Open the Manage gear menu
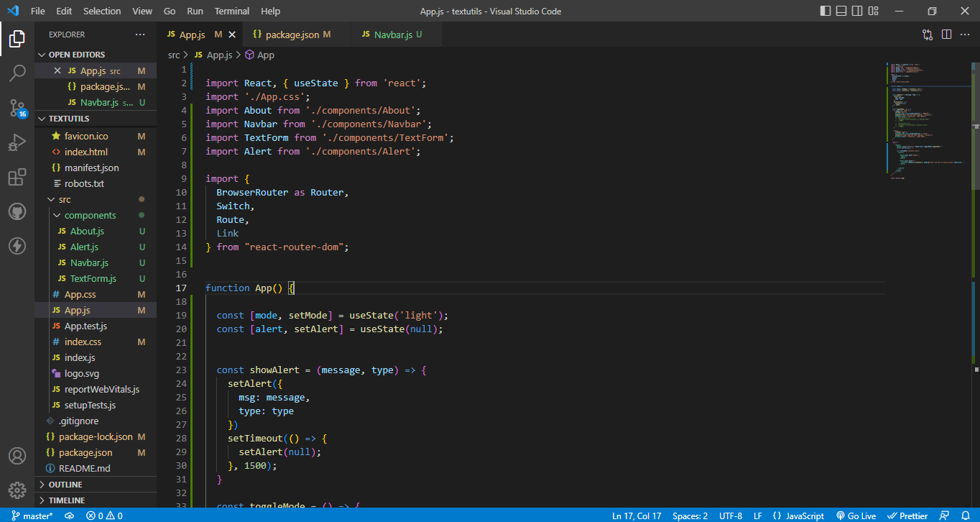The image size is (980, 522). [17, 490]
